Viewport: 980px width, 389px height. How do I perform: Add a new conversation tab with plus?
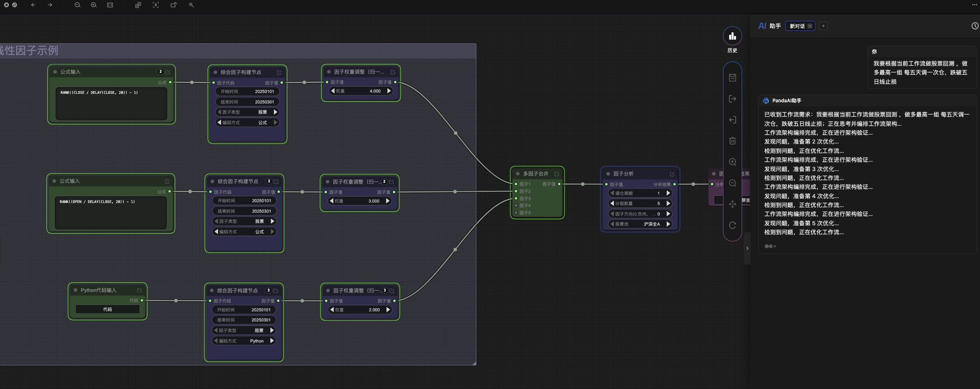click(823, 26)
